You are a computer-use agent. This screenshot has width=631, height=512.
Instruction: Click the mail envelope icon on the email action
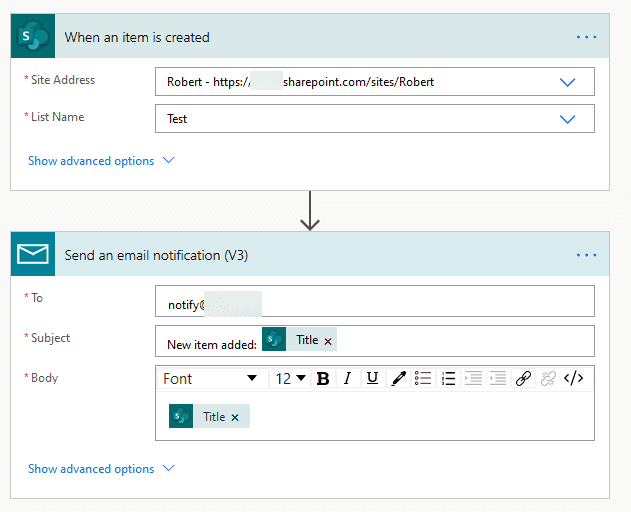point(33,254)
